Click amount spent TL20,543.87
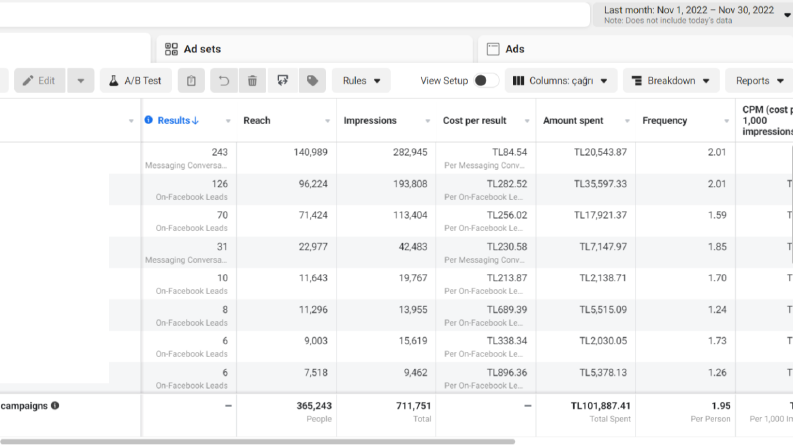Screen dimensions: 793x446 600,152
